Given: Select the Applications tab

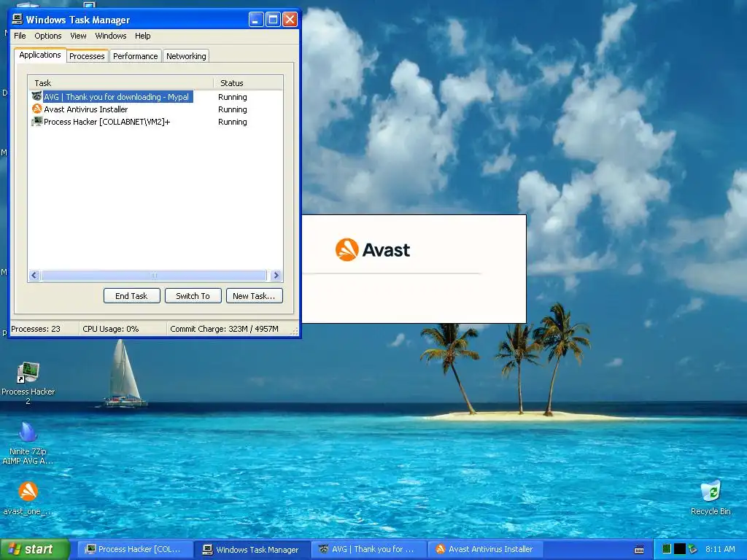Looking at the screenshot, I should point(40,55).
